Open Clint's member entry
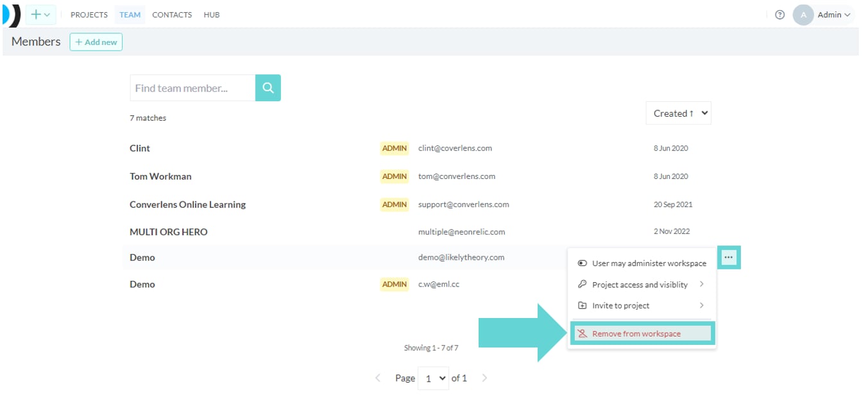Screen dimensions: 868x402 pyautogui.click(x=140, y=148)
